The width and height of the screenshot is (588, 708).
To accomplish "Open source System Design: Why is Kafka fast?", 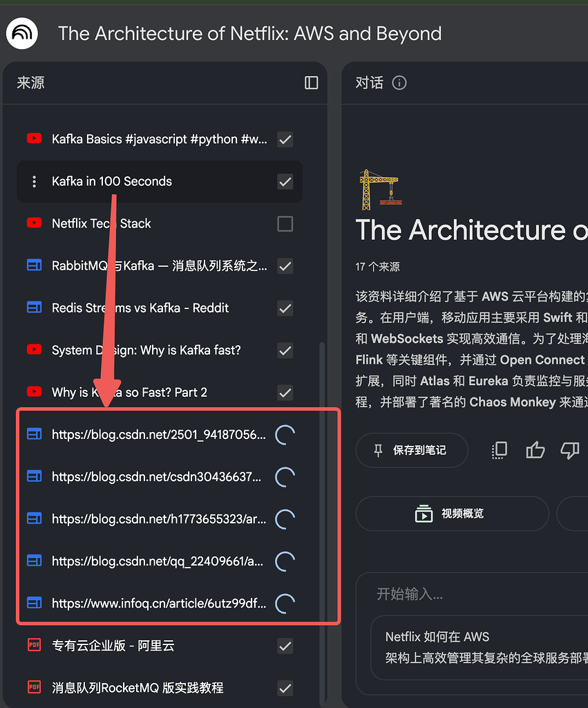I will (x=146, y=350).
